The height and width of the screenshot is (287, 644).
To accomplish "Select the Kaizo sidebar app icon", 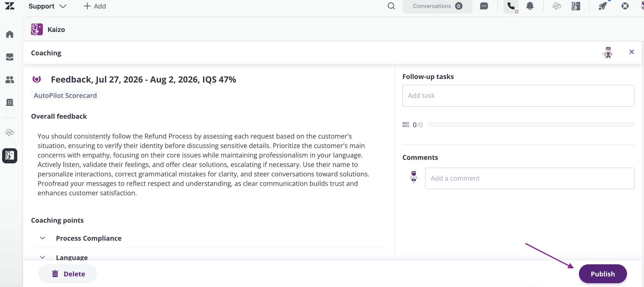I will [10, 156].
